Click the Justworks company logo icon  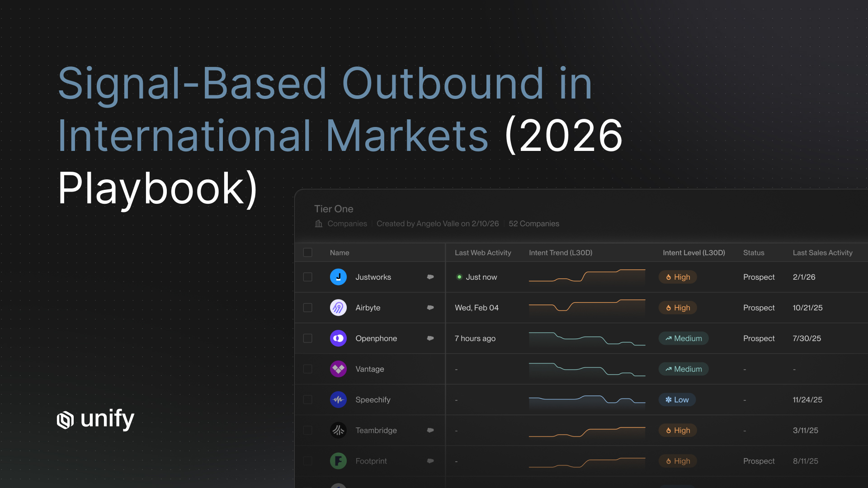(338, 277)
